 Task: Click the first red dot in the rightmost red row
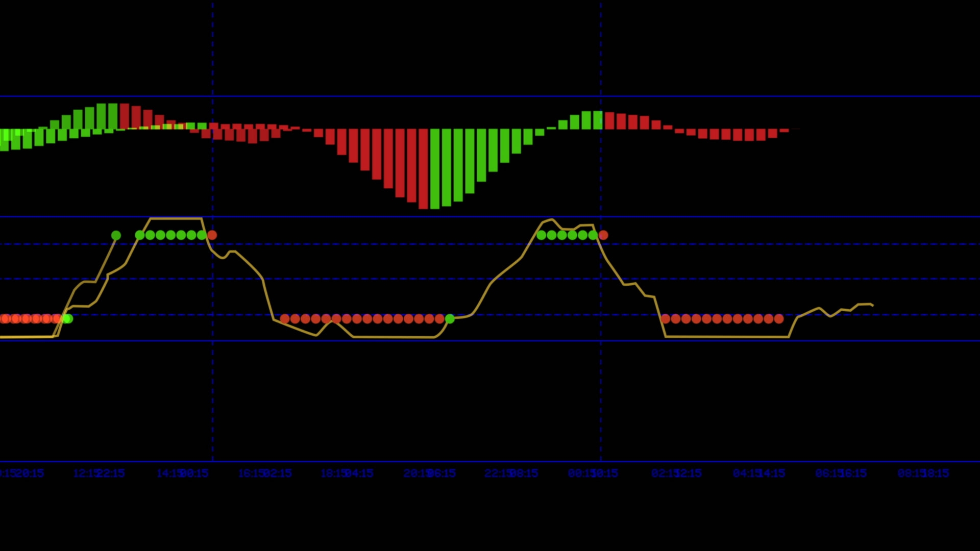(666, 319)
